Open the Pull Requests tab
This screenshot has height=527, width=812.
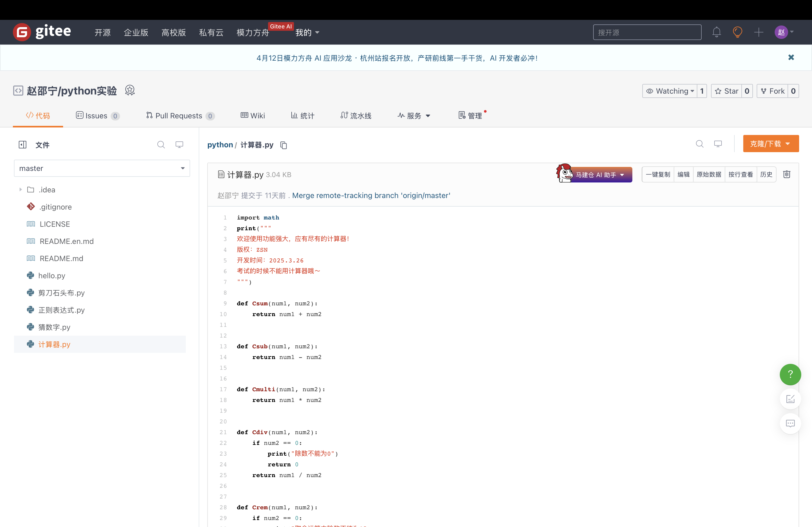tap(180, 116)
